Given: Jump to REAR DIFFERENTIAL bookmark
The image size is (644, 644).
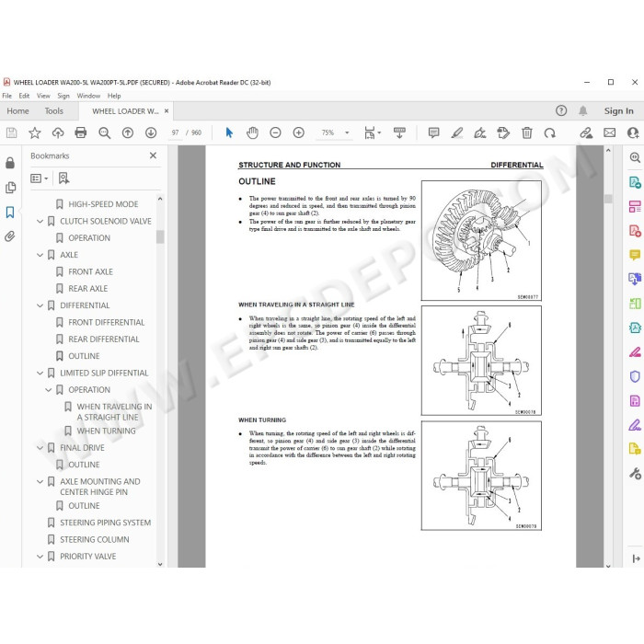Looking at the screenshot, I should pyautogui.click(x=103, y=339).
